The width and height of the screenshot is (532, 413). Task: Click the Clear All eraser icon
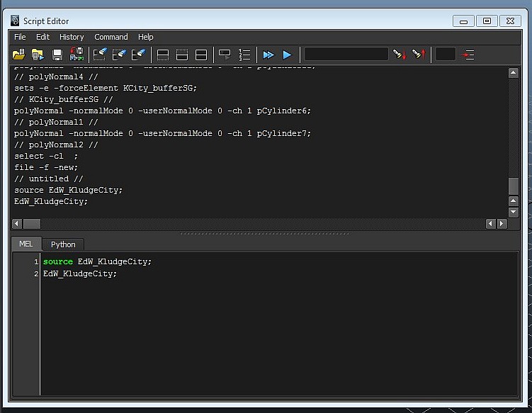pos(138,55)
